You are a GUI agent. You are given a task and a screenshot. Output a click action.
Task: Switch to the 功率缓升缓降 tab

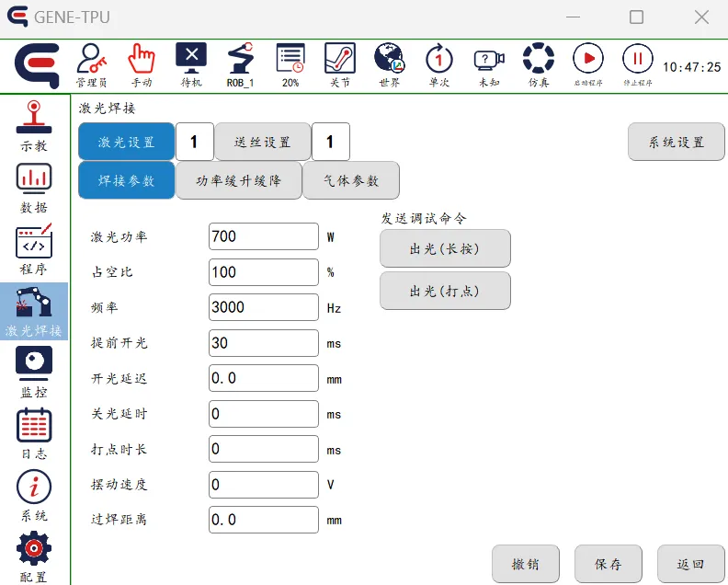pos(239,180)
